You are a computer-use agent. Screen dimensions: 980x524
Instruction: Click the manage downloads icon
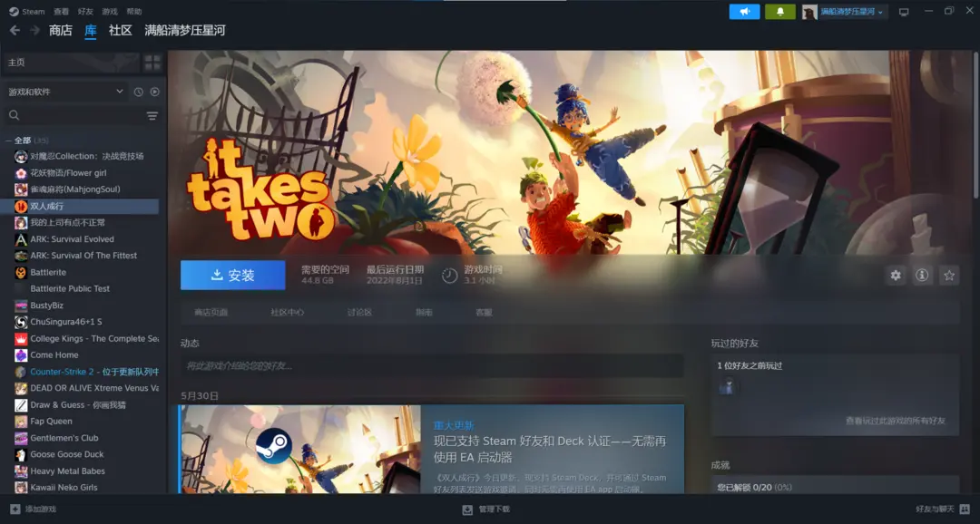(x=467, y=509)
